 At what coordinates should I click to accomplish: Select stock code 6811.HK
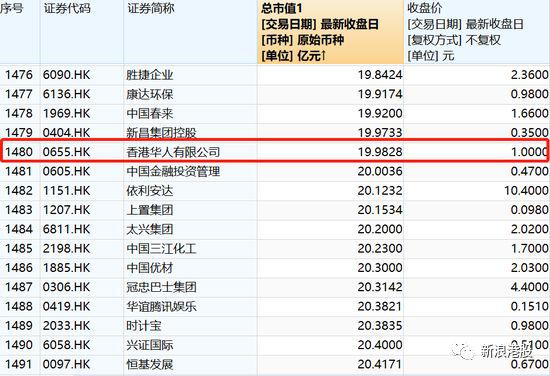click(x=67, y=229)
